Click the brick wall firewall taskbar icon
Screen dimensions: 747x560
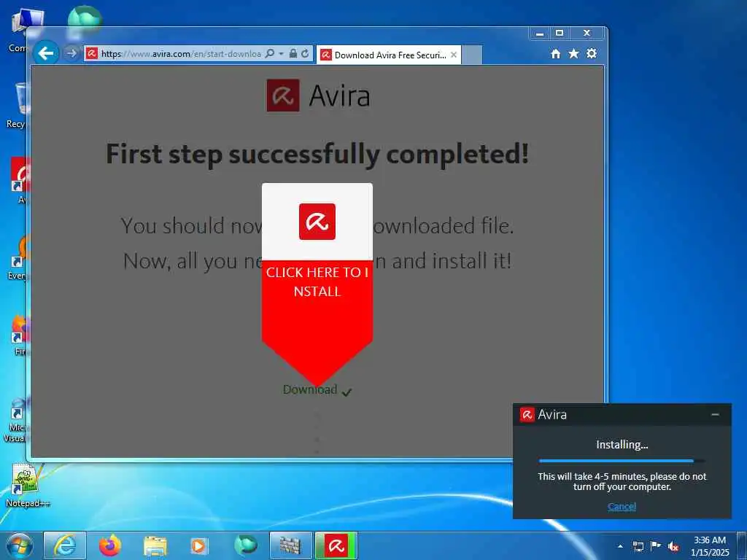pyautogui.click(x=290, y=545)
